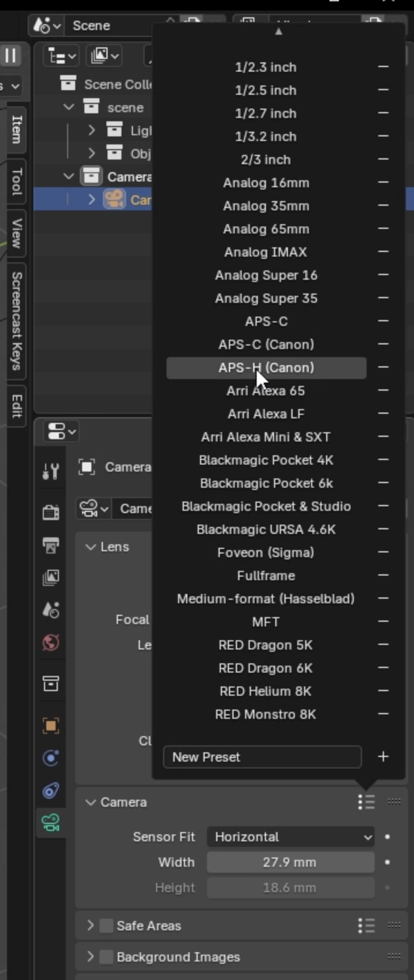The width and height of the screenshot is (414, 980).
Task: Open the Render properties tab
Action: coord(51,512)
